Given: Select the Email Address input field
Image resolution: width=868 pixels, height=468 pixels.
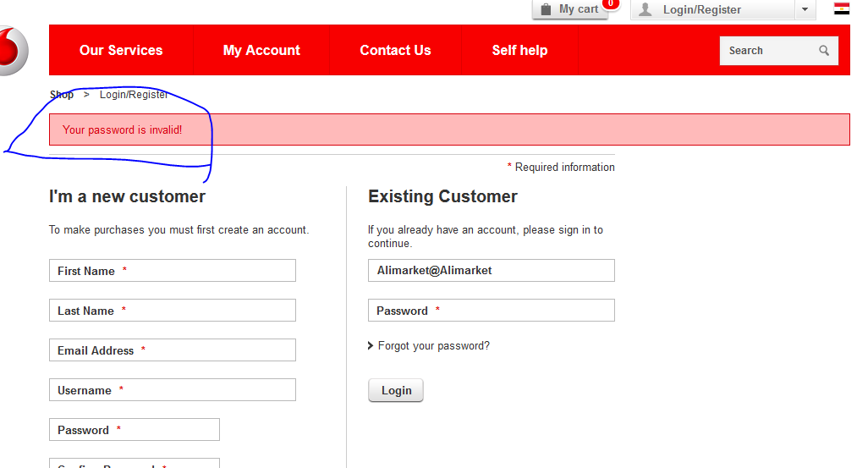Looking at the screenshot, I should click(173, 350).
